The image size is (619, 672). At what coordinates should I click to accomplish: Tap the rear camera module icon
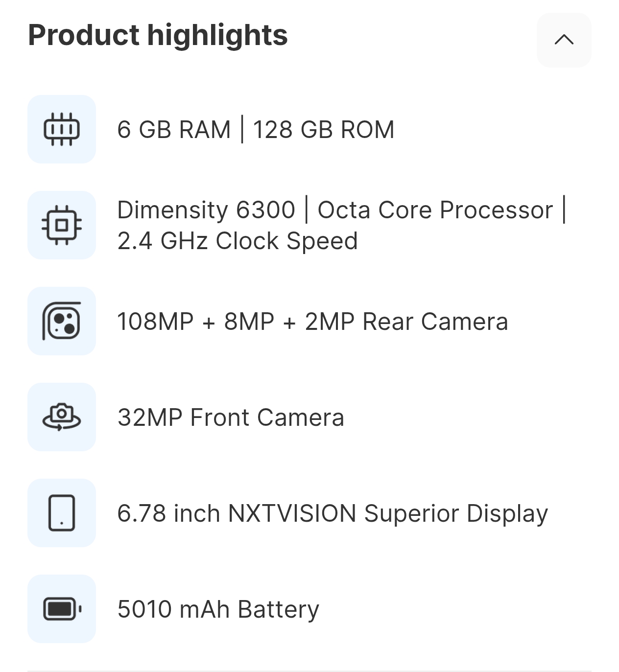pos(62,321)
